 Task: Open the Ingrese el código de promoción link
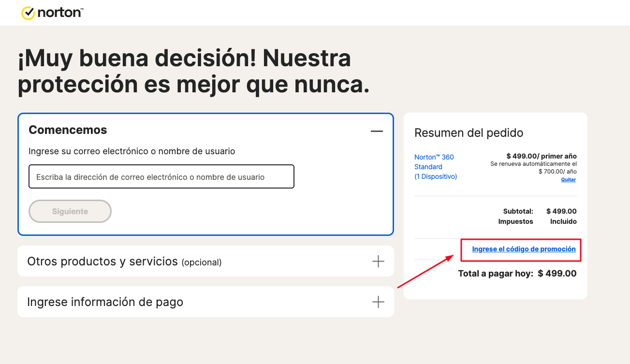524,249
